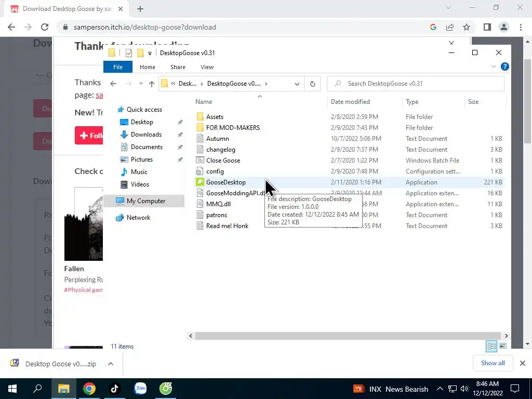
Task: Click the Explorer help question mark icon
Action: pyautogui.click(x=505, y=67)
